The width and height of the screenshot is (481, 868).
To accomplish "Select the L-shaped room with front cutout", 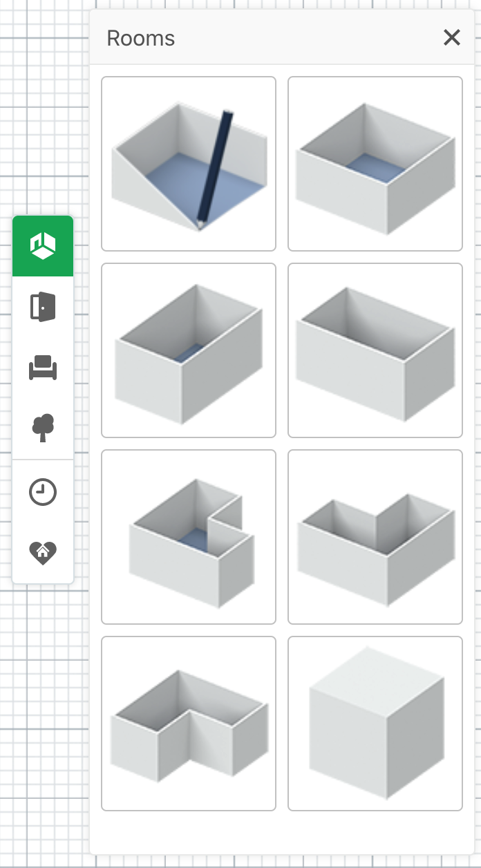I will click(189, 724).
